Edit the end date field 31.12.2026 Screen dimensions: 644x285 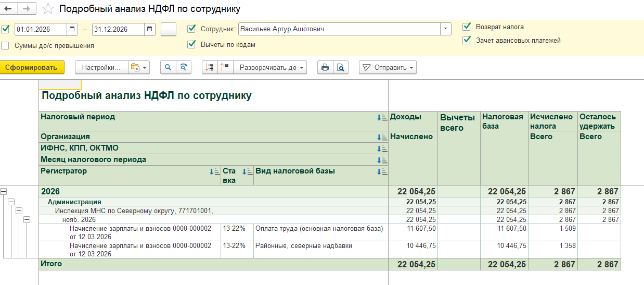click(x=118, y=29)
